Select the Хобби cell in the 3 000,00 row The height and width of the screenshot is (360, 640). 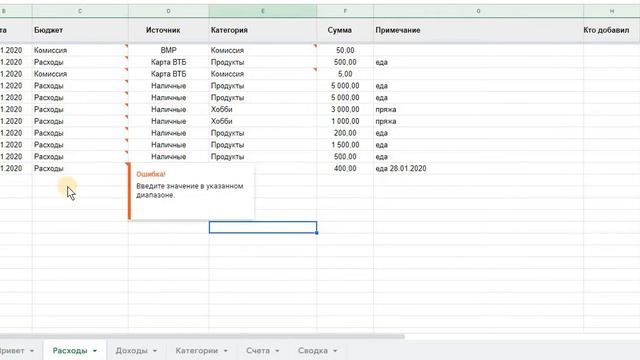[263, 109]
